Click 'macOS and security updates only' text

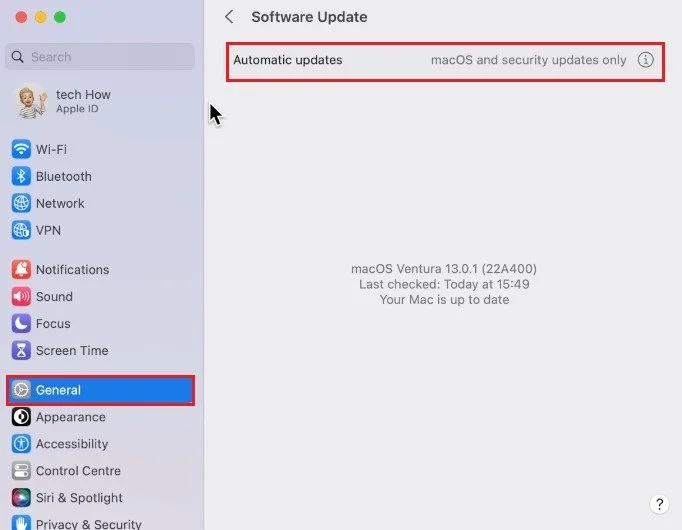click(528, 60)
